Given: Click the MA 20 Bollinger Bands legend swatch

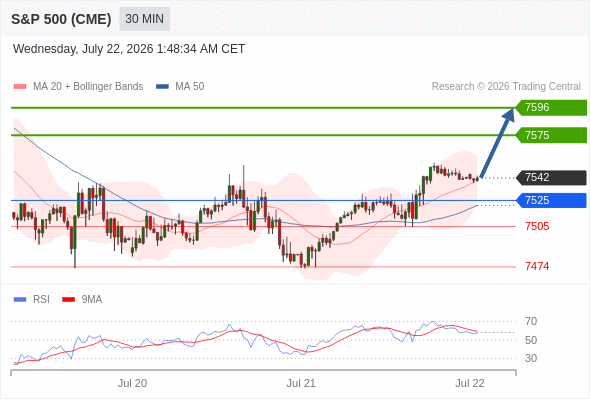Looking at the screenshot, I should [20, 87].
